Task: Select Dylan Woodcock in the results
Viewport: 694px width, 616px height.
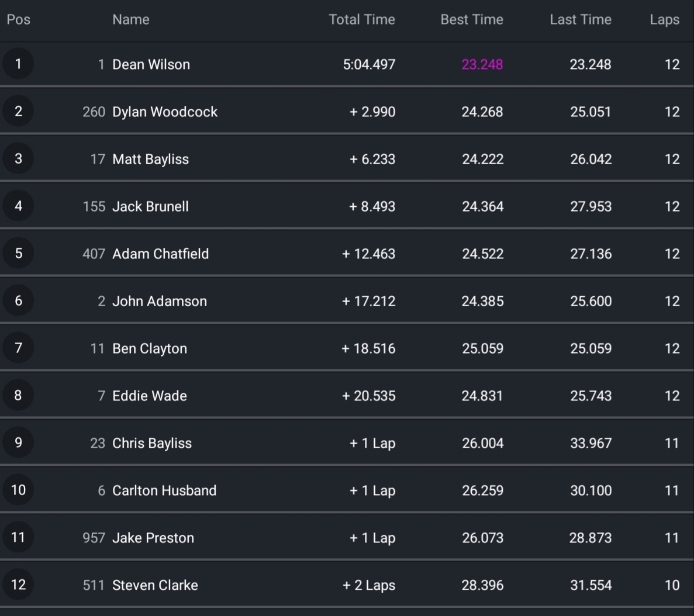Action: (164, 112)
